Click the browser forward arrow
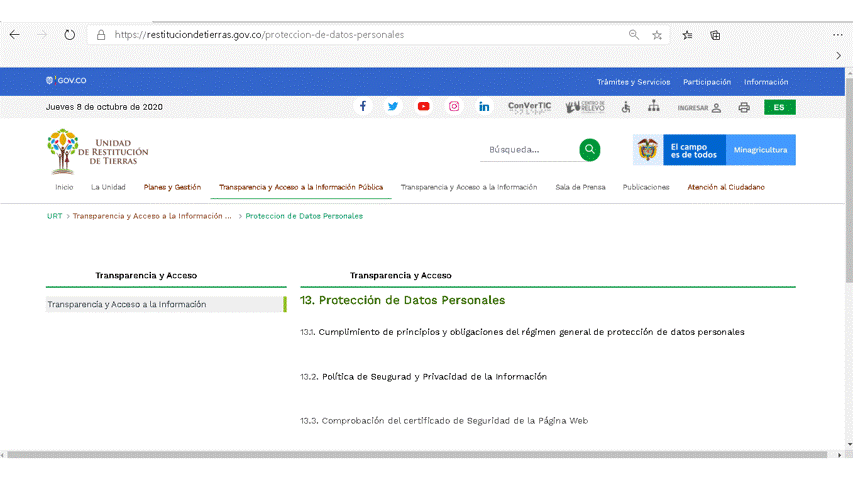This screenshot has width=853, height=480. tap(42, 35)
